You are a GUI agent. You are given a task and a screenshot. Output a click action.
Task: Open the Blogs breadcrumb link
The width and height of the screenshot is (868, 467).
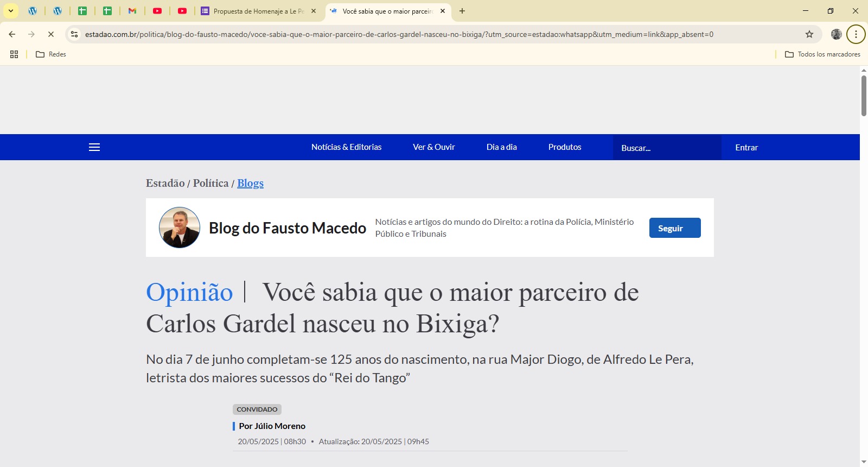pos(250,183)
